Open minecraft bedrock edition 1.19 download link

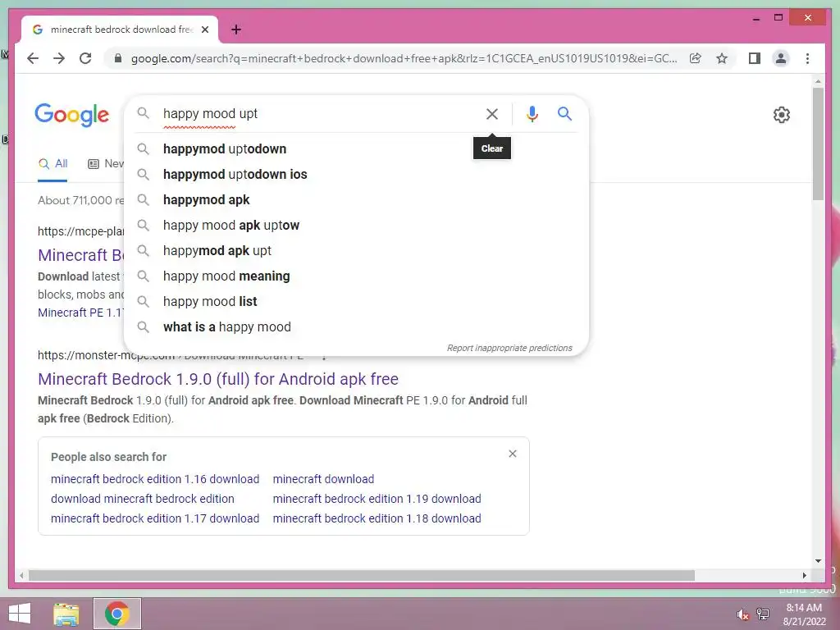(377, 499)
